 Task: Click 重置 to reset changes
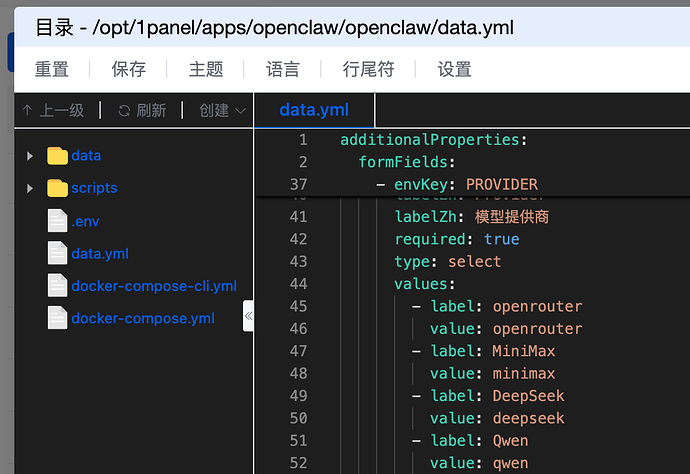pyautogui.click(x=52, y=69)
